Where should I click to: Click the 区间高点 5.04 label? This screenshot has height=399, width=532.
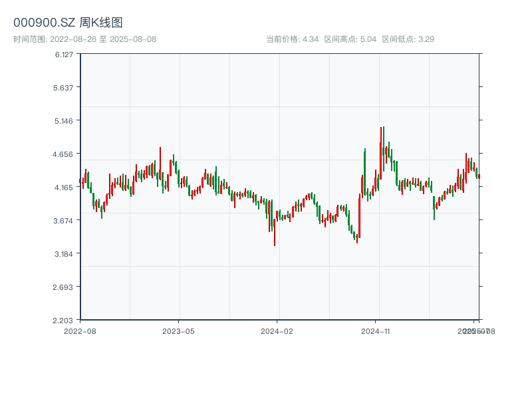coord(350,39)
